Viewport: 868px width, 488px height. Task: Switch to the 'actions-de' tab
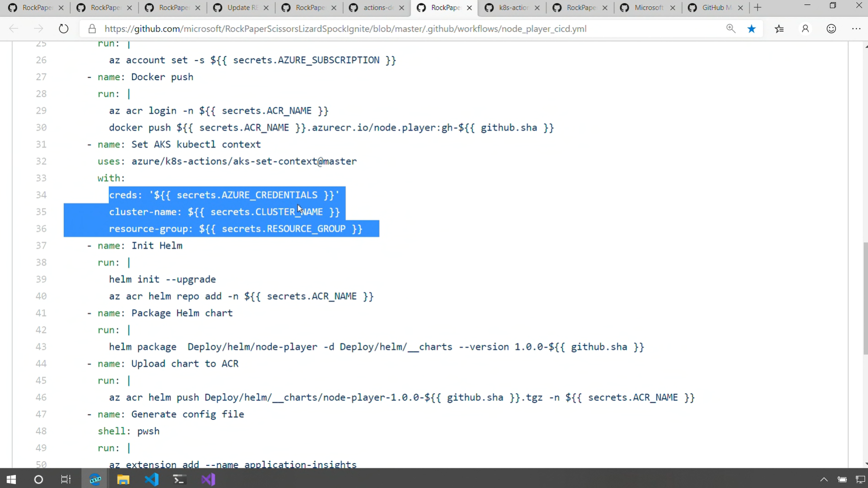coord(378,8)
